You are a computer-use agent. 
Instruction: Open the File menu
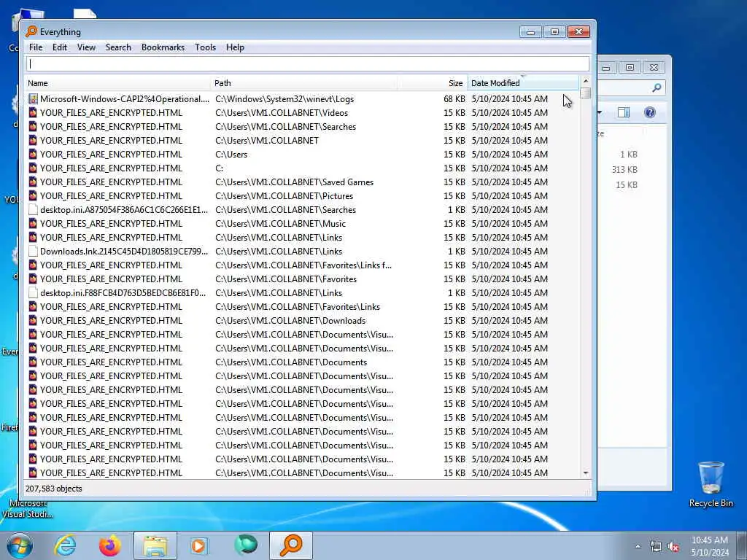[36, 47]
